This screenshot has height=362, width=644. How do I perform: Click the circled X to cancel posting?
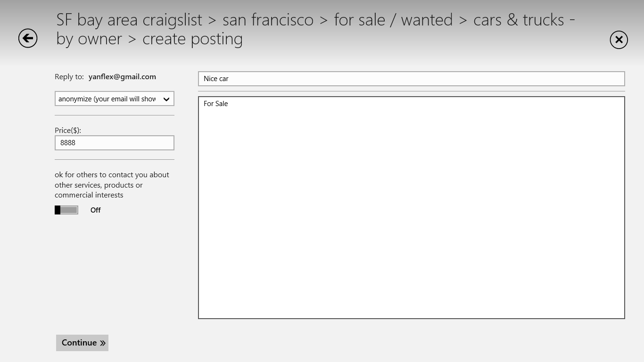619,40
